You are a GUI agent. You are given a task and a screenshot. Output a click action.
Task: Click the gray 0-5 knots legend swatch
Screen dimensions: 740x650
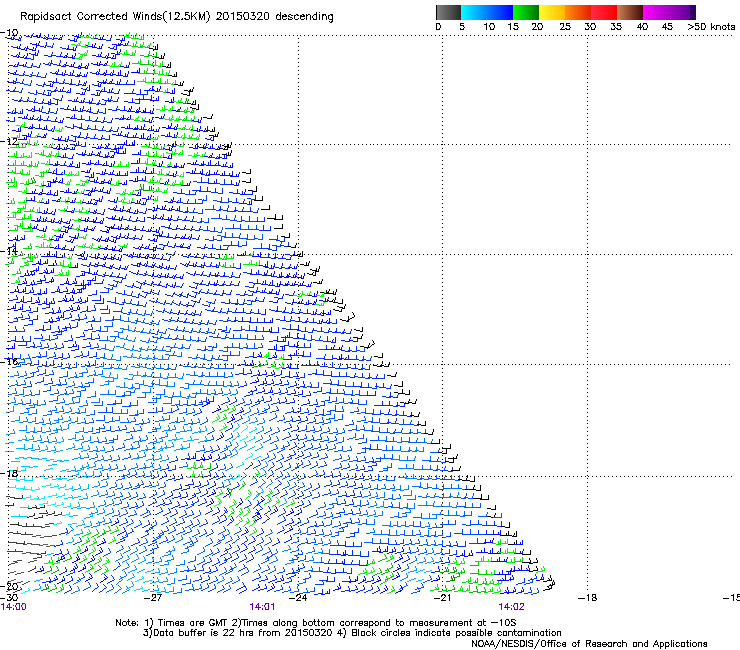[x=448, y=13]
